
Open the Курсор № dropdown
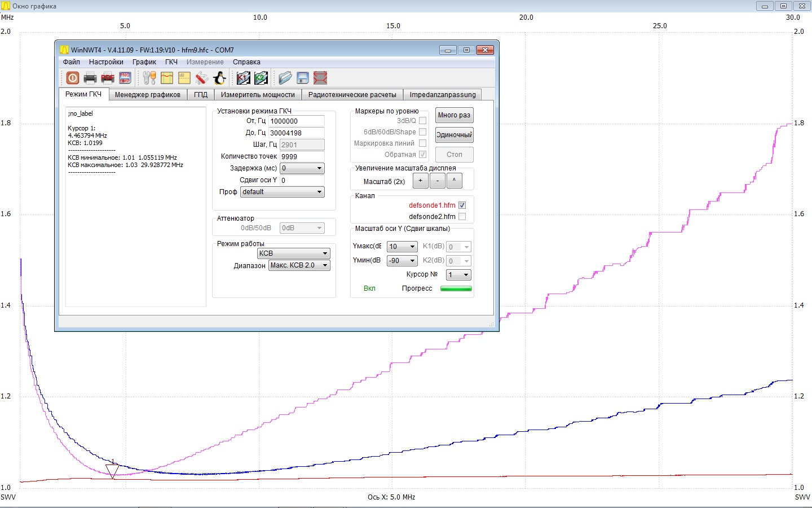[x=459, y=275]
